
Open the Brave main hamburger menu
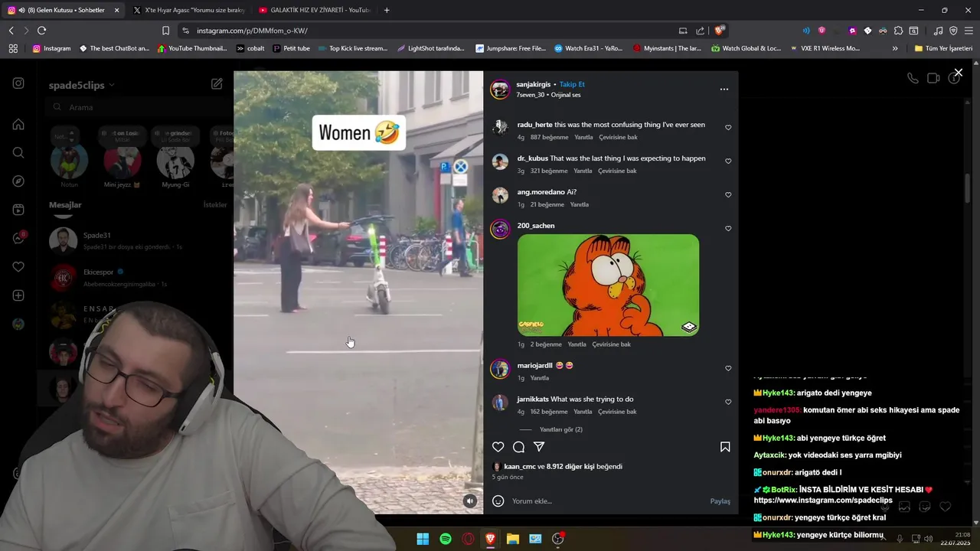(969, 31)
